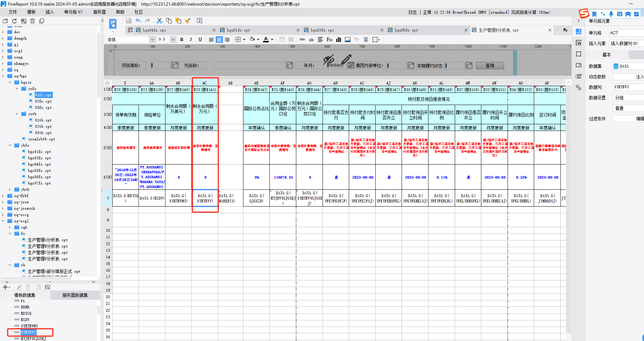The image size is (644, 341).
Task: Open cell attributes panel icon
Action: pyautogui.click(x=579, y=43)
